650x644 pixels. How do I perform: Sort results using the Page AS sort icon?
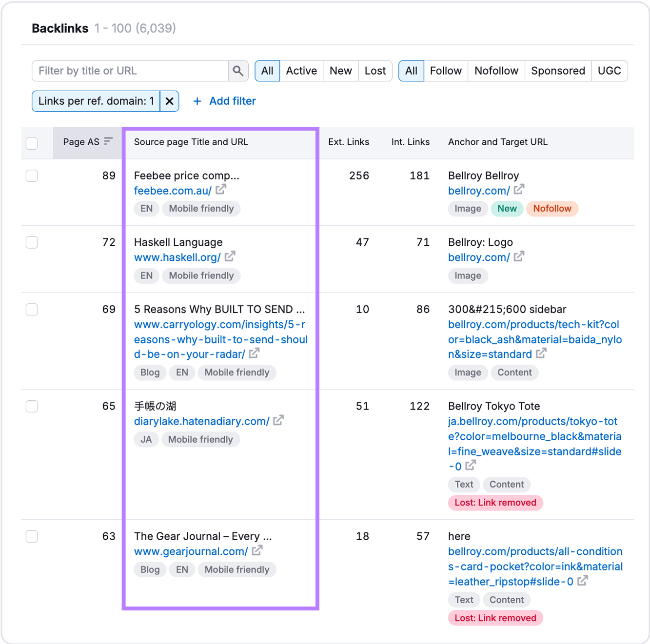pyautogui.click(x=108, y=141)
